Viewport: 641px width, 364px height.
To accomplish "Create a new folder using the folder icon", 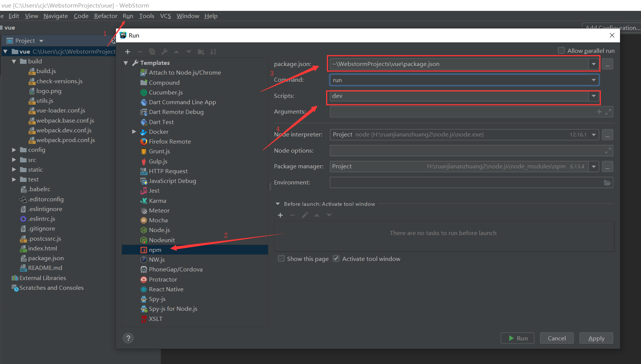I will [201, 51].
